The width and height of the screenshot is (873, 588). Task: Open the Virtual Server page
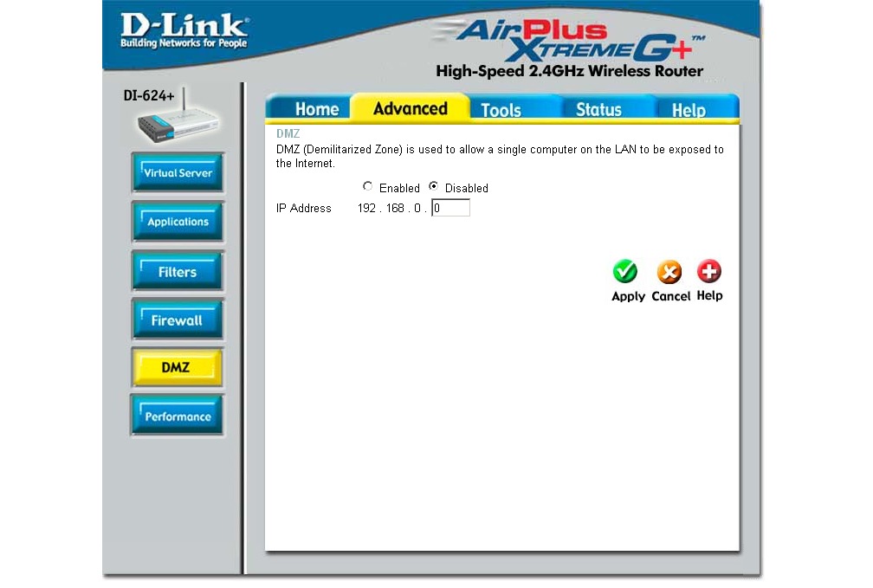(178, 172)
